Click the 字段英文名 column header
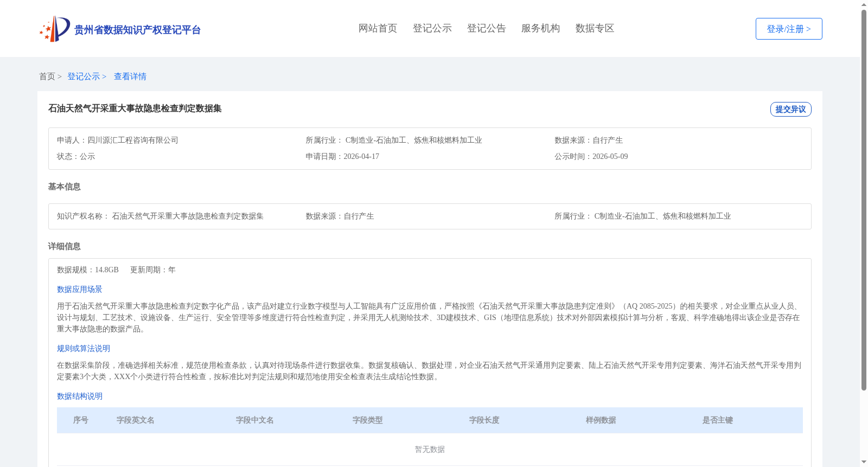Screen dimensions: 868x467 click(x=136, y=420)
